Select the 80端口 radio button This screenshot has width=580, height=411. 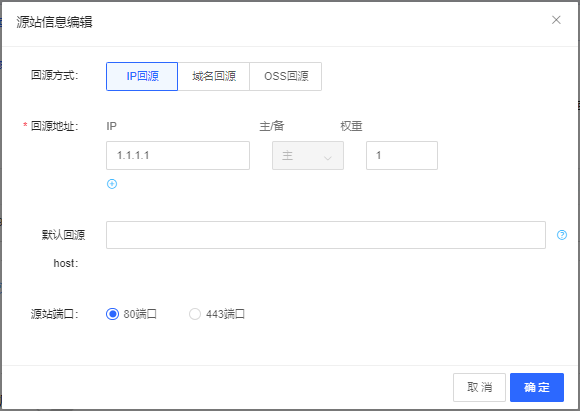click(x=112, y=314)
